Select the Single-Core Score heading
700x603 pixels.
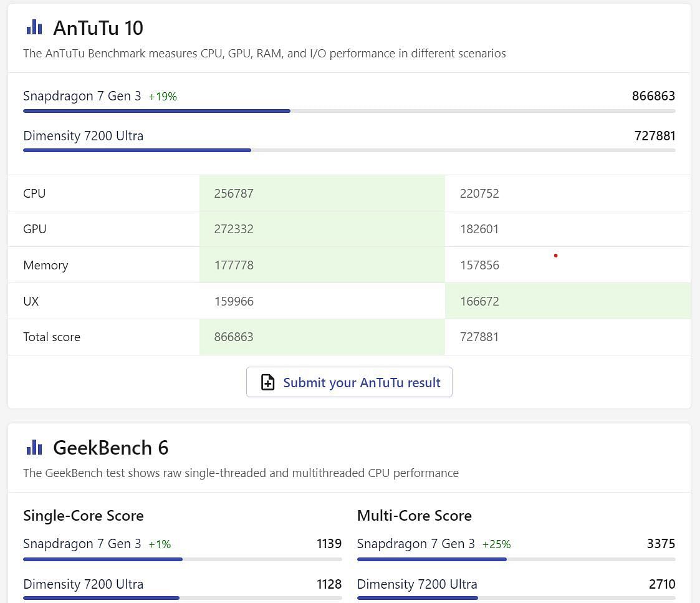coord(84,516)
